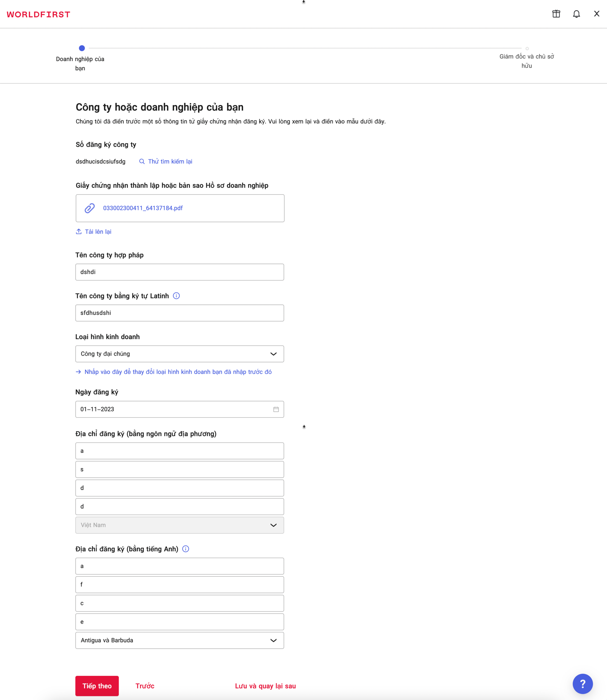Click the Trước button
The width and height of the screenshot is (607, 700).
tap(145, 686)
